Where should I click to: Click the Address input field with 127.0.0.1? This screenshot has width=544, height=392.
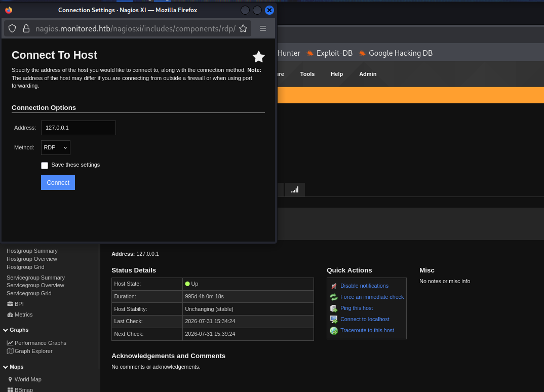pyautogui.click(x=79, y=128)
